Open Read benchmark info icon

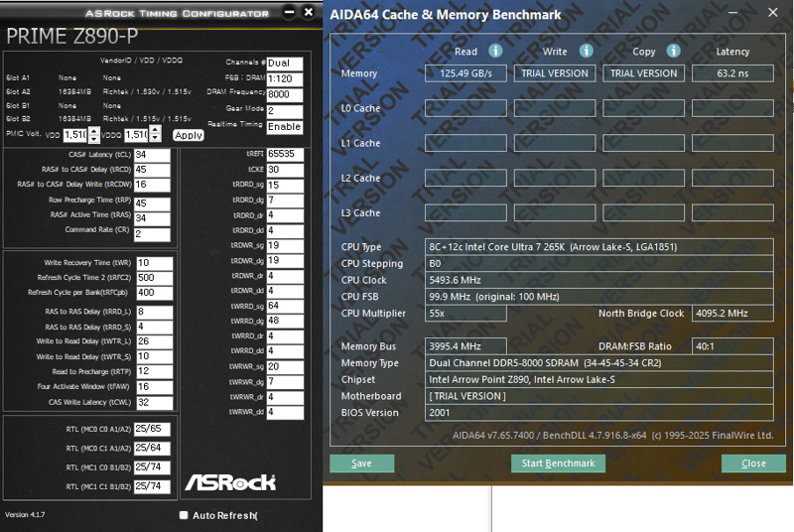[x=495, y=51]
